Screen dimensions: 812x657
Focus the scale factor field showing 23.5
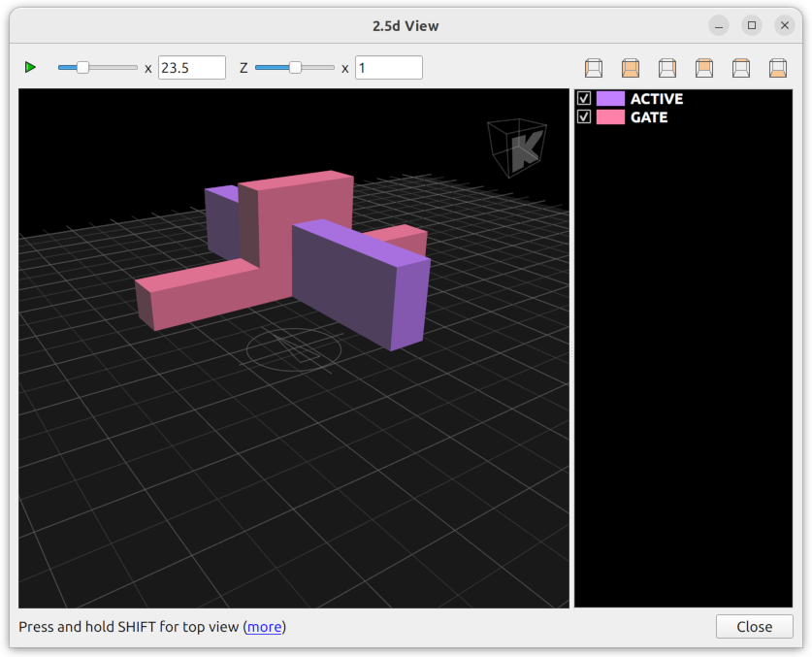coord(191,68)
